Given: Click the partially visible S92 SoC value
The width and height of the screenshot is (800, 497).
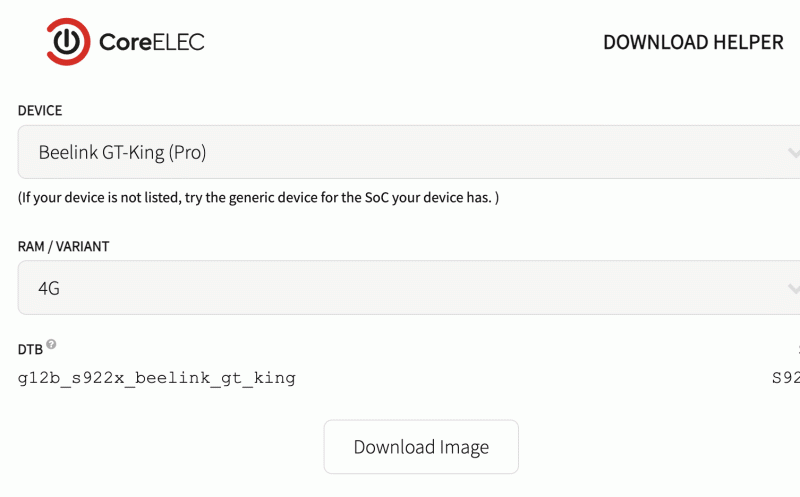Looking at the screenshot, I should [786, 378].
